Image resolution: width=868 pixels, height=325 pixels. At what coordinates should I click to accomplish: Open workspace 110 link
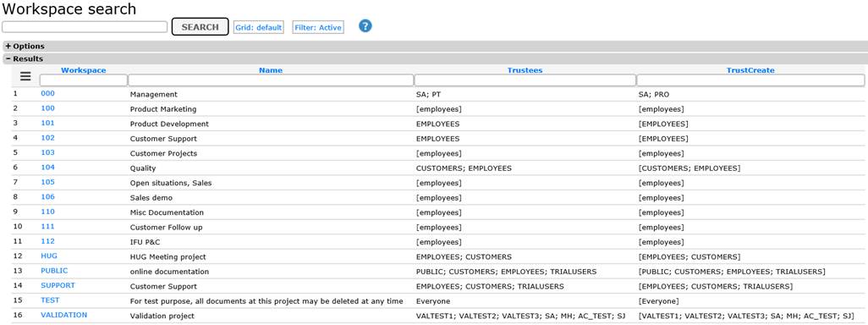point(47,212)
